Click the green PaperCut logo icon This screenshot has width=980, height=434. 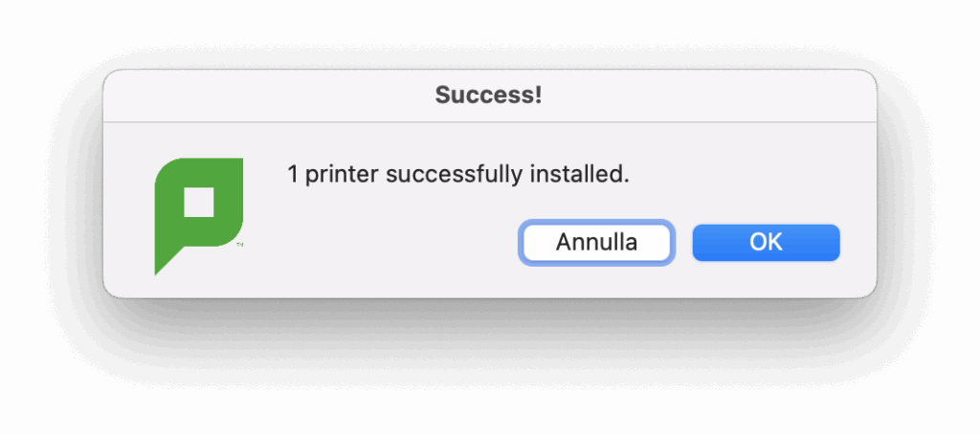click(199, 216)
